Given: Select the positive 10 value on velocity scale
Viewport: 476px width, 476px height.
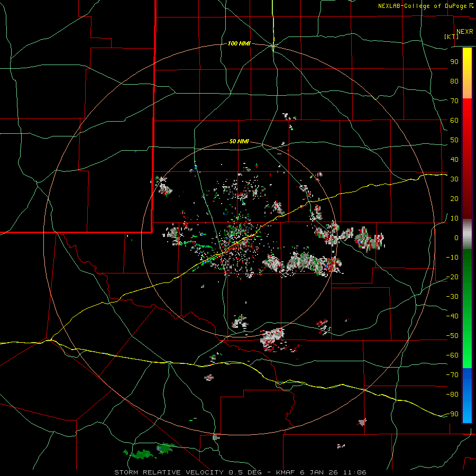Looking at the screenshot, I should point(454,218).
